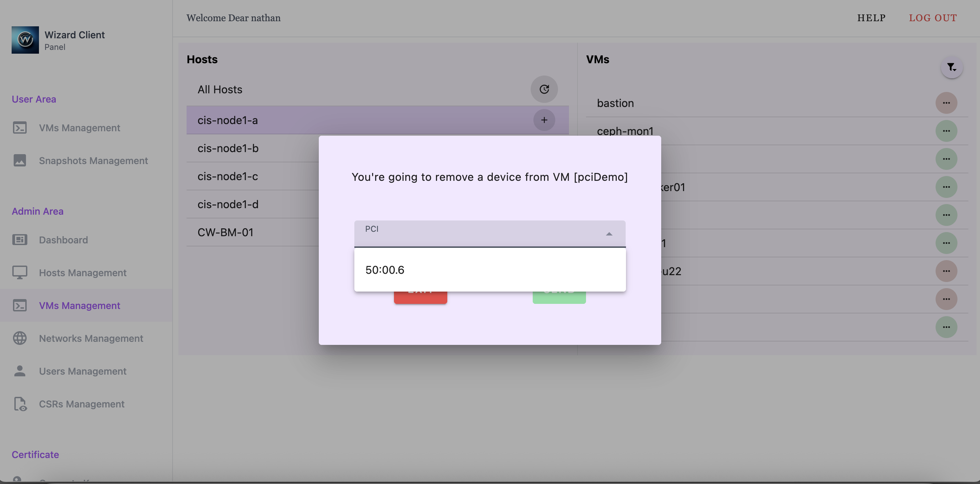Open the VMs filter icon
The height and width of the screenshot is (484, 980).
(951, 67)
